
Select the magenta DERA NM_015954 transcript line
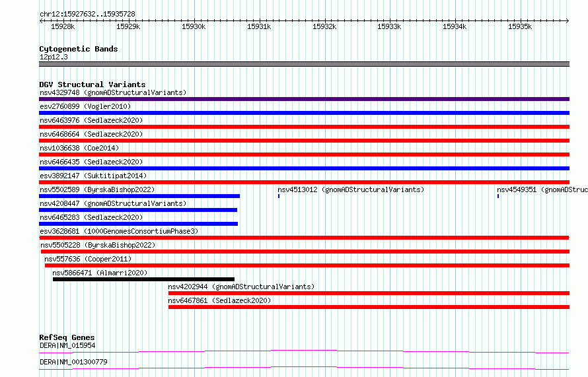[304, 351]
